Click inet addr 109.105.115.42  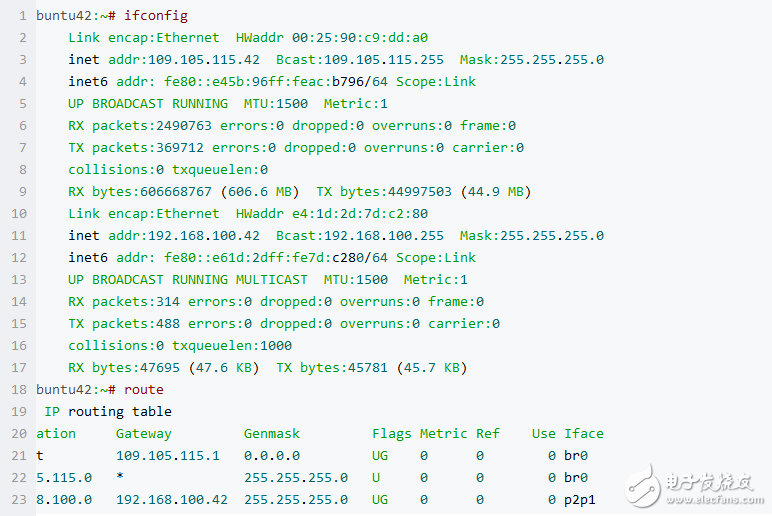coord(163,60)
